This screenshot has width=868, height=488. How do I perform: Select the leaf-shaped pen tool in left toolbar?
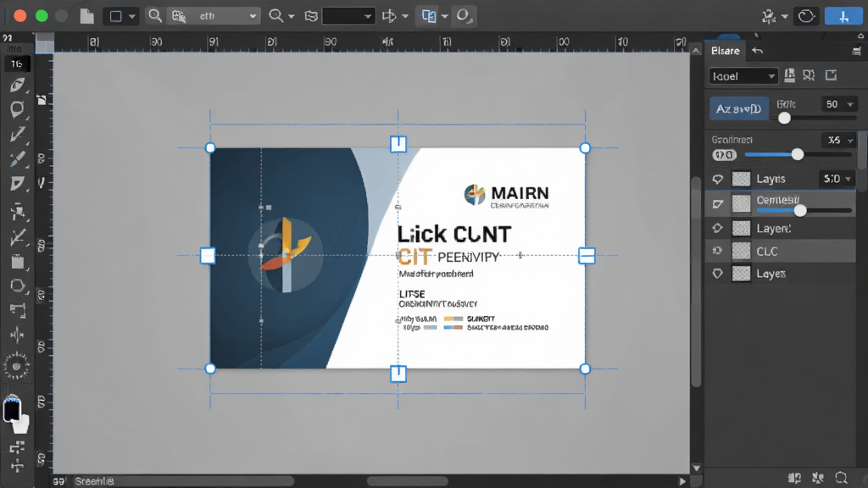[x=17, y=86]
